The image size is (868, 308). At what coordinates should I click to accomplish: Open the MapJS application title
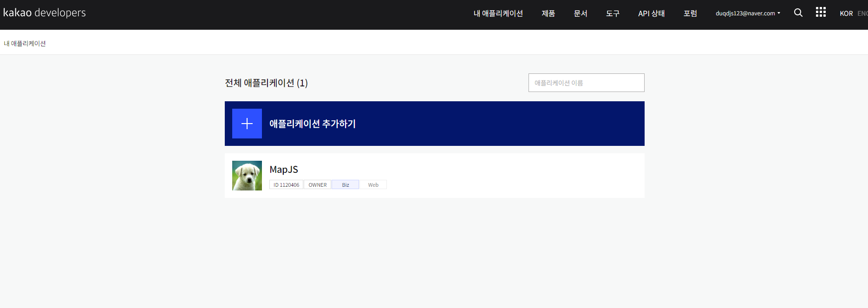(284, 170)
